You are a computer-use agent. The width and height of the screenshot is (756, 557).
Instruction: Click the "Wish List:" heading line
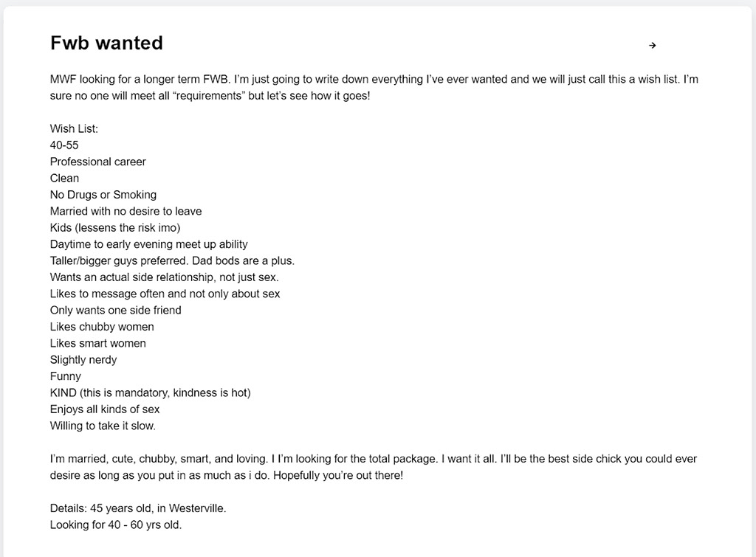74,128
